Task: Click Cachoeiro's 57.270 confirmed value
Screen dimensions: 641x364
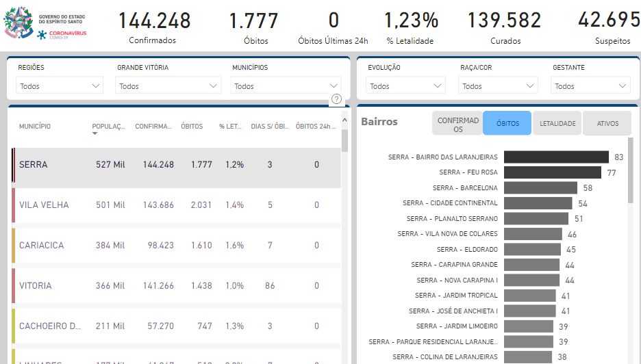Action: point(161,326)
